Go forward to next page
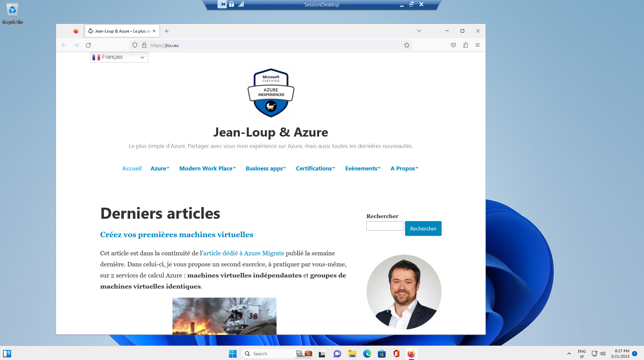Image resolution: width=644 pixels, height=360 pixels. point(76,45)
